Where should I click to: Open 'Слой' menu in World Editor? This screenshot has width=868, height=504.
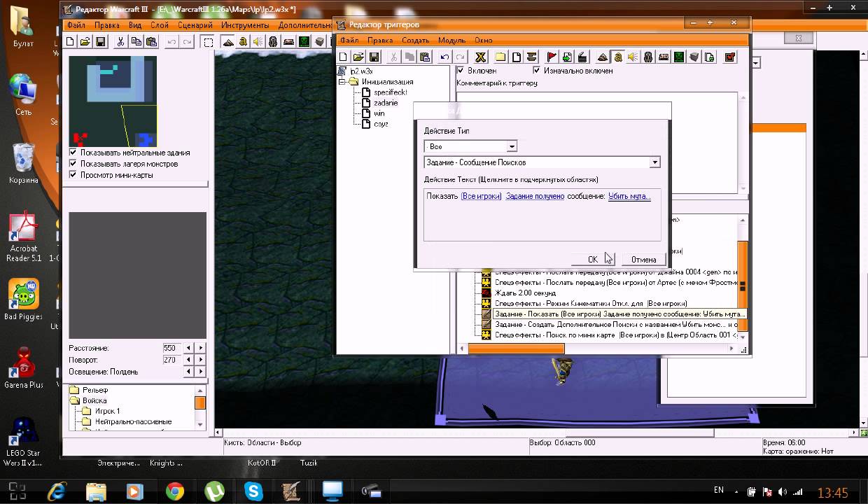pyautogui.click(x=159, y=25)
